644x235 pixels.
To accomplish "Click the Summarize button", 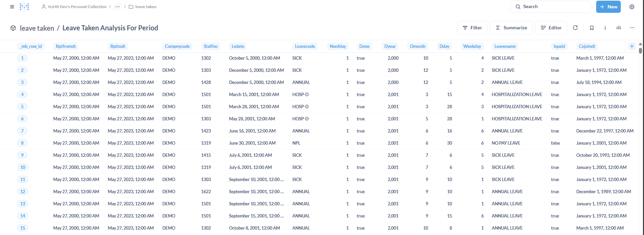I will coord(511,28).
